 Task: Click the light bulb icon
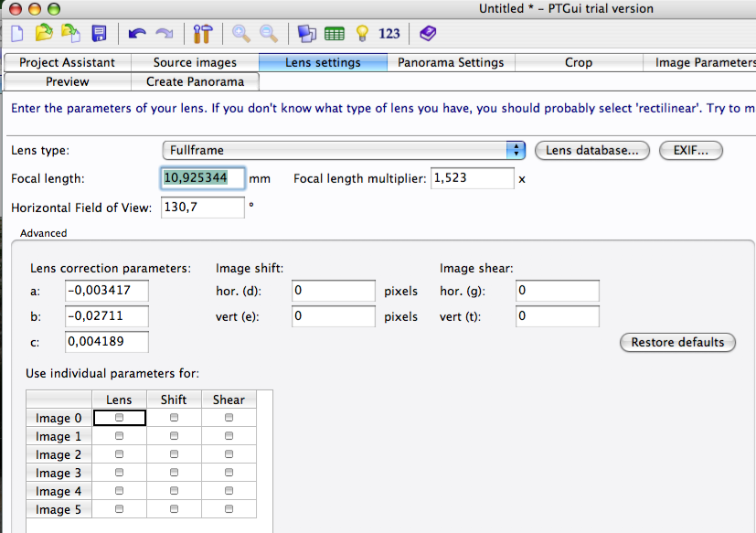point(362,34)
